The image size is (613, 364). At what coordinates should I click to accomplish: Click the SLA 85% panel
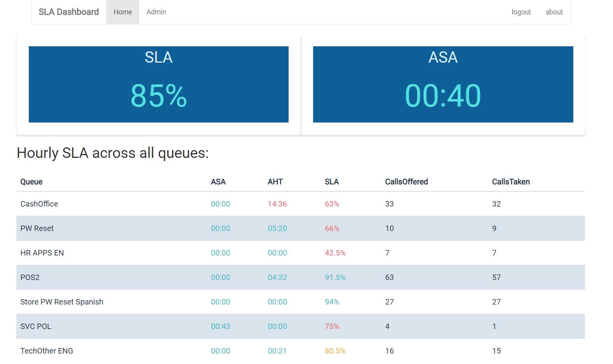coord(159,84)
